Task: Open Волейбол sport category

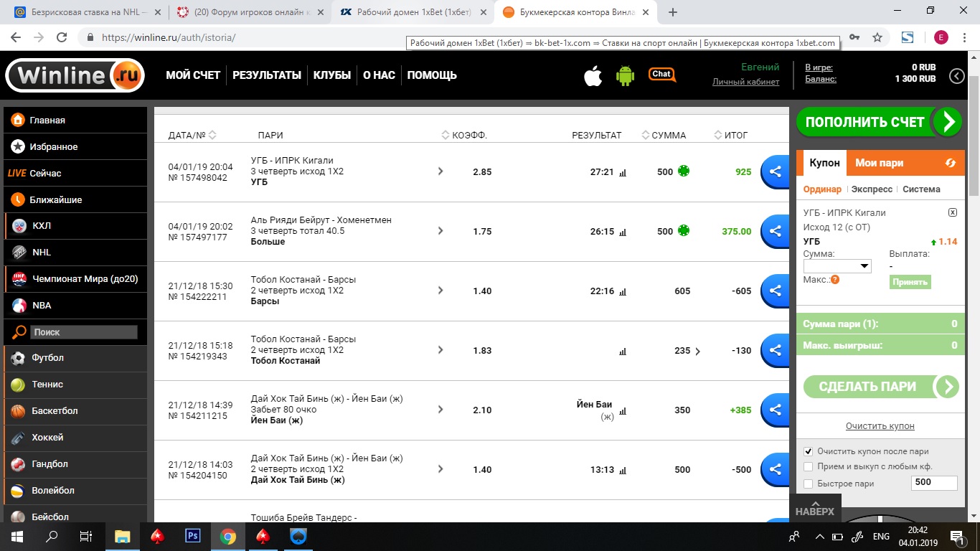Action: 75,491
